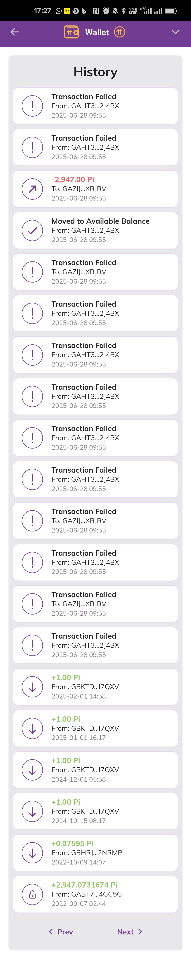Viewport: 191px width, 980px height.
Task: Open +1.00 Pi transaction dated 2025-01-01
Action: pos(95,728)
